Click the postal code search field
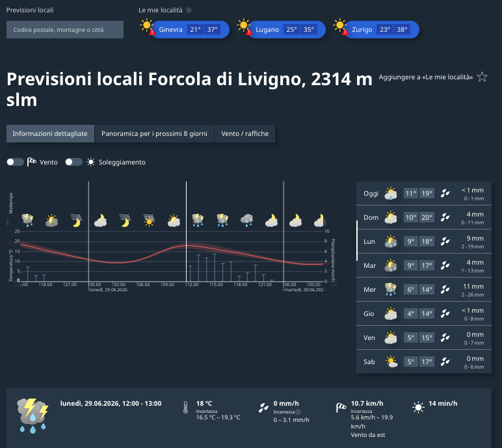 [64, 29]
